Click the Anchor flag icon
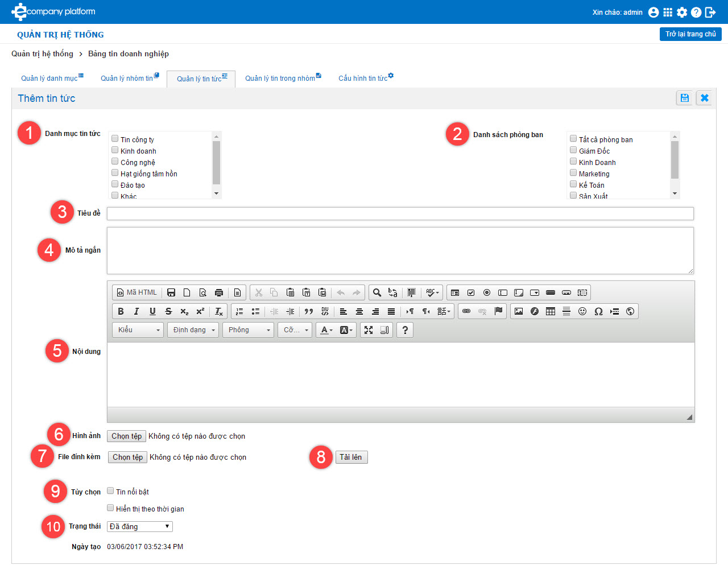Image resolution: width=728 pixels, height=569 pixels. (498, 311)
